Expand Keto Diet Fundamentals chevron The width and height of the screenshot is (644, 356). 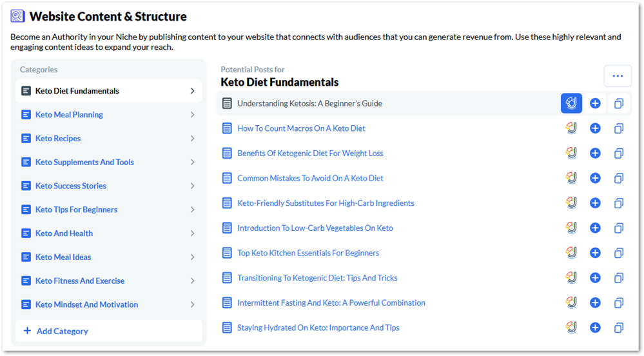192,91
